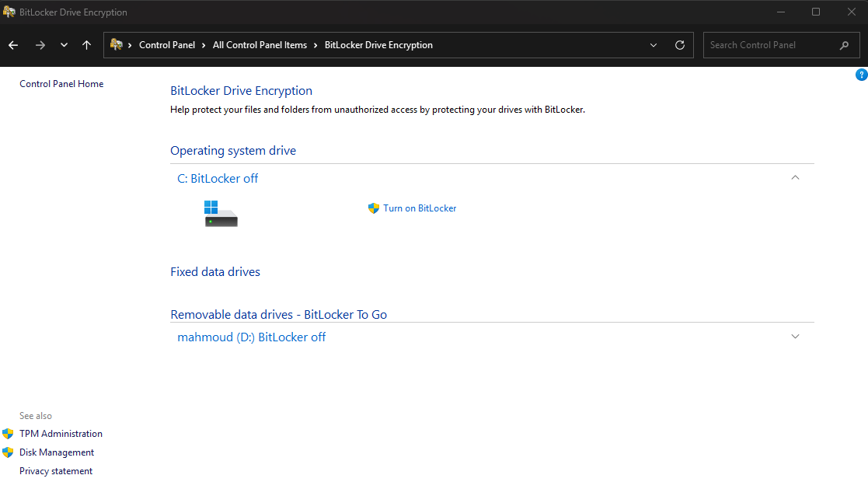The height and width of the screenshot is (489, 868).
Task: Open Help via the blue question icon
Action: pos(861,75)
